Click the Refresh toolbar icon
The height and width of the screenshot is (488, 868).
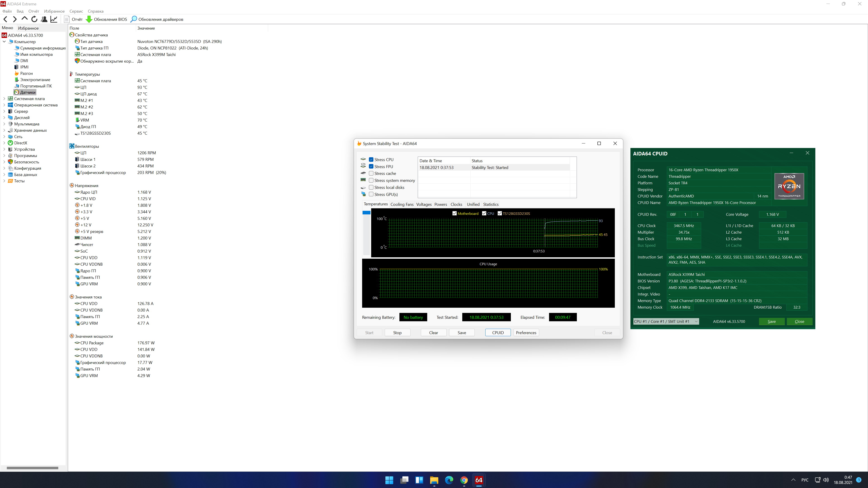(34, 19)
